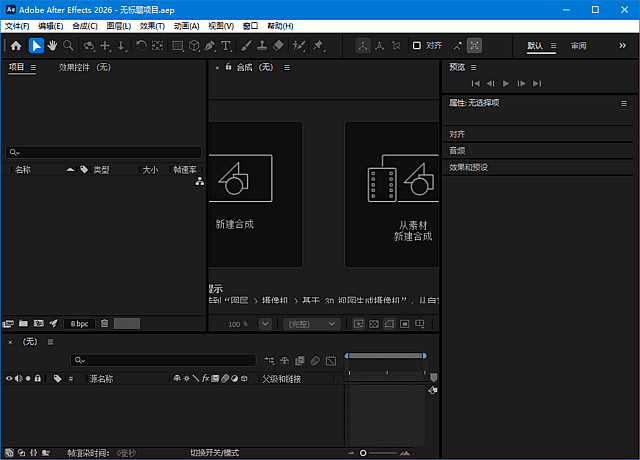Create a new folder in the Project panel

point(23,323)
